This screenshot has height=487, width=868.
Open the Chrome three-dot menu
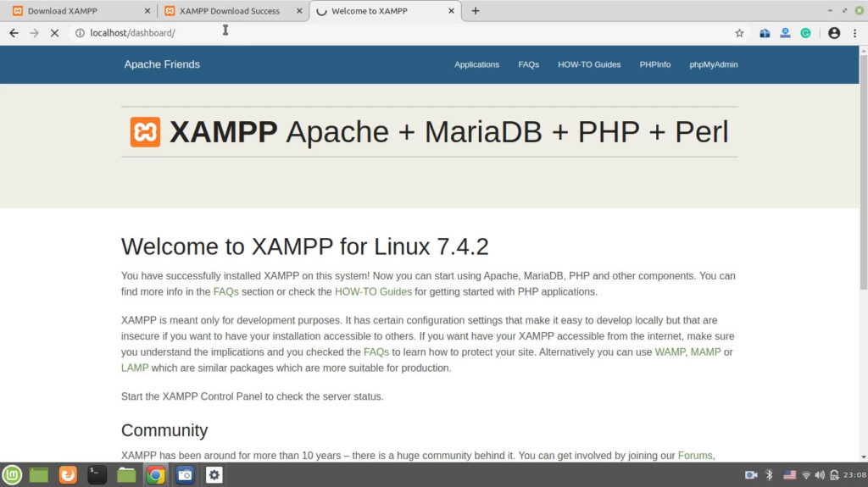click(854, 33)
